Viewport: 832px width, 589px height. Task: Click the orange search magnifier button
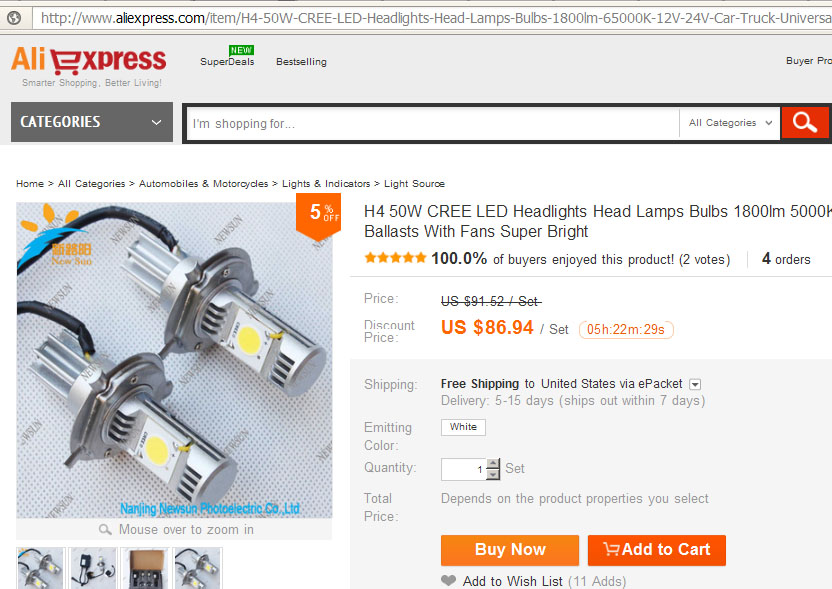coord(804,123)
